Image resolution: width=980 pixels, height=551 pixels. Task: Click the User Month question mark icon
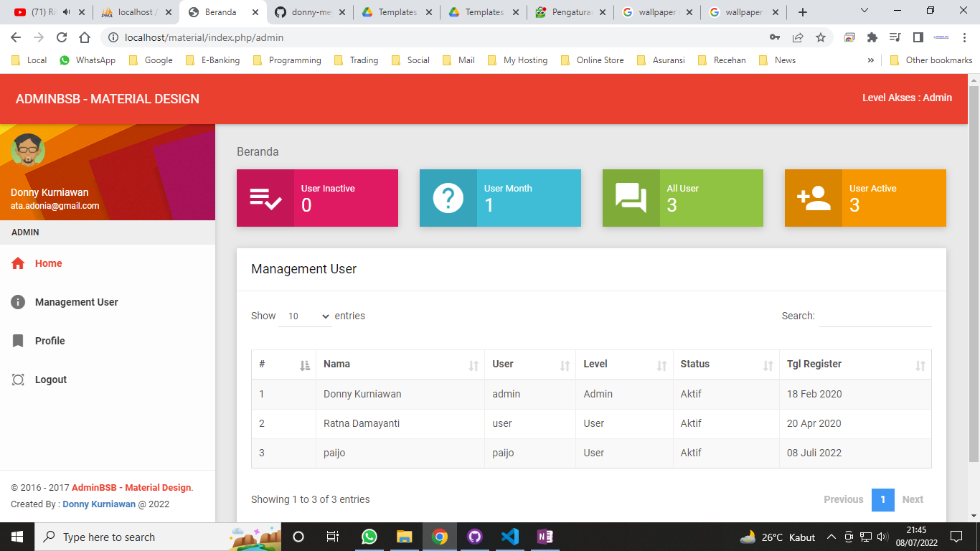[x=448, y=199]
